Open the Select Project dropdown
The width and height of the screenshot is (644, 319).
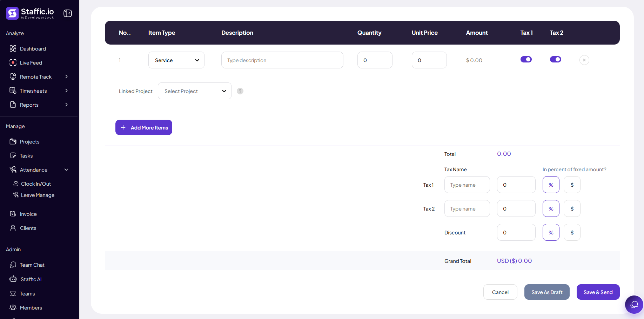pos(195,91)
